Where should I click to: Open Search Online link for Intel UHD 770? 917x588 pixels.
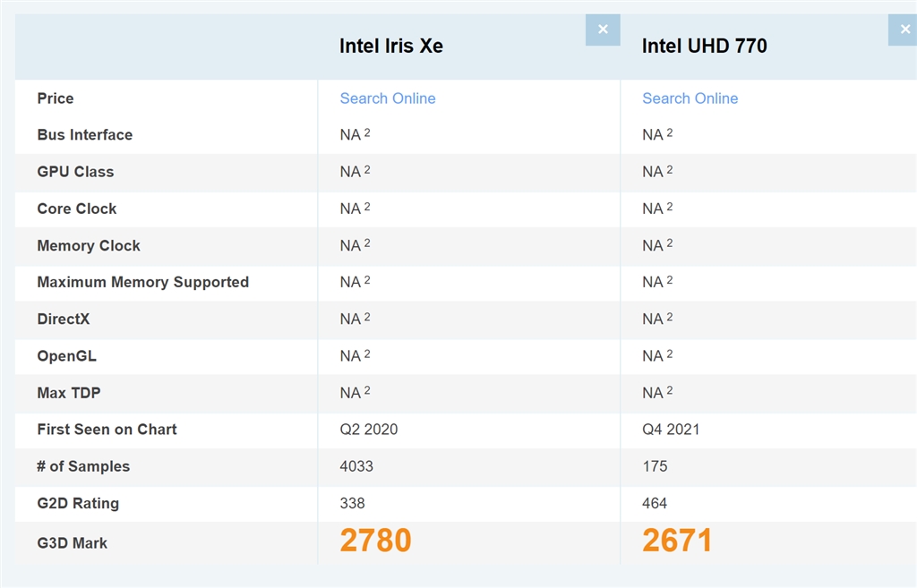click(x=690, y=98)
